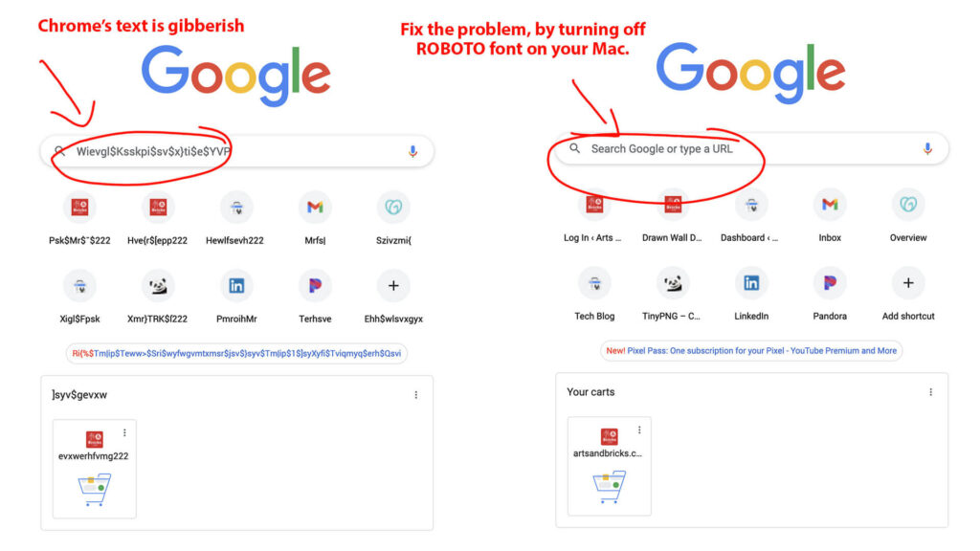The image size is (980, 551).
Task: Open the Overview shortcut
Action: (907, 204)
